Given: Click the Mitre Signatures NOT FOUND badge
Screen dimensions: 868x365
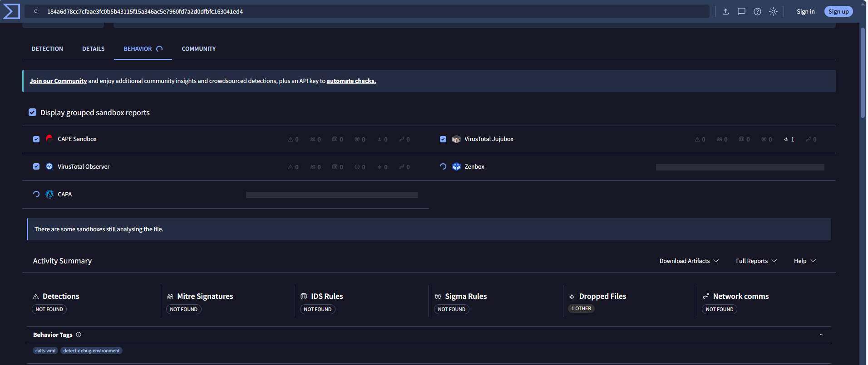Looking at the screenshot, I should [x=183, y=309].
